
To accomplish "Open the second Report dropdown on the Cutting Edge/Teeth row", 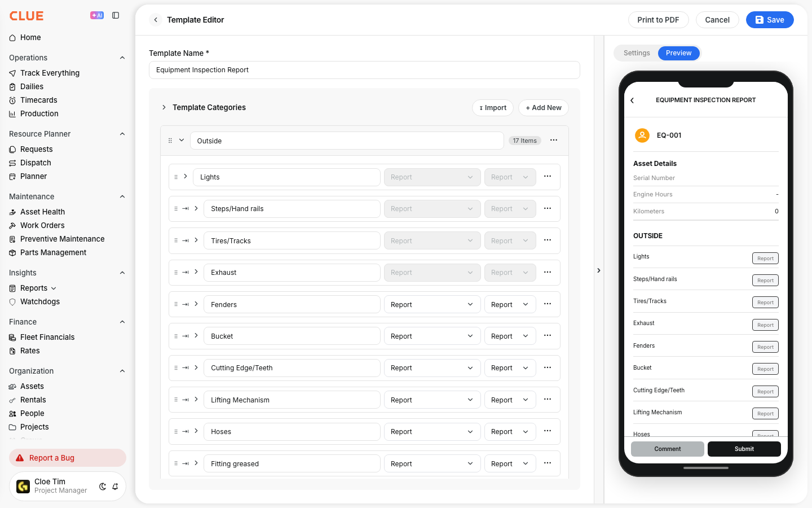I will (x=510, y=368).
